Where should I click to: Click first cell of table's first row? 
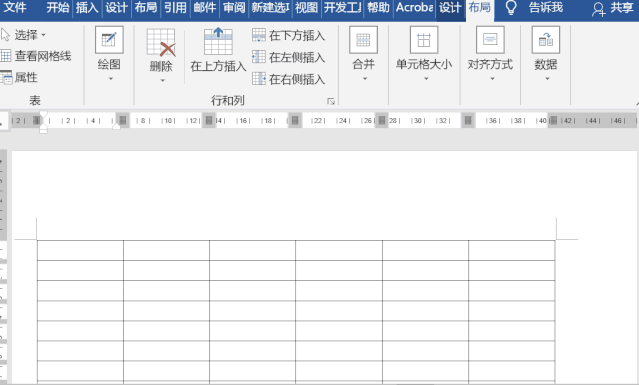[80, 251]
